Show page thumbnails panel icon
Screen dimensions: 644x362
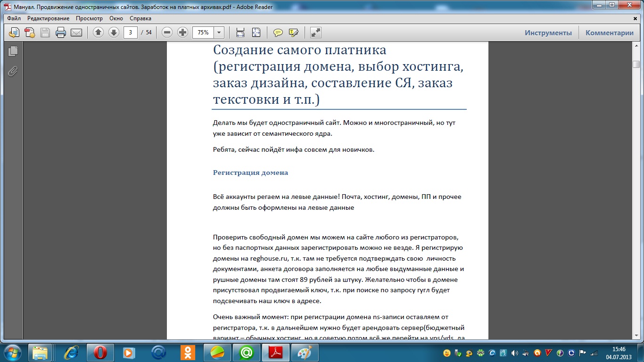pyautogui.click(x=13, y=51)
